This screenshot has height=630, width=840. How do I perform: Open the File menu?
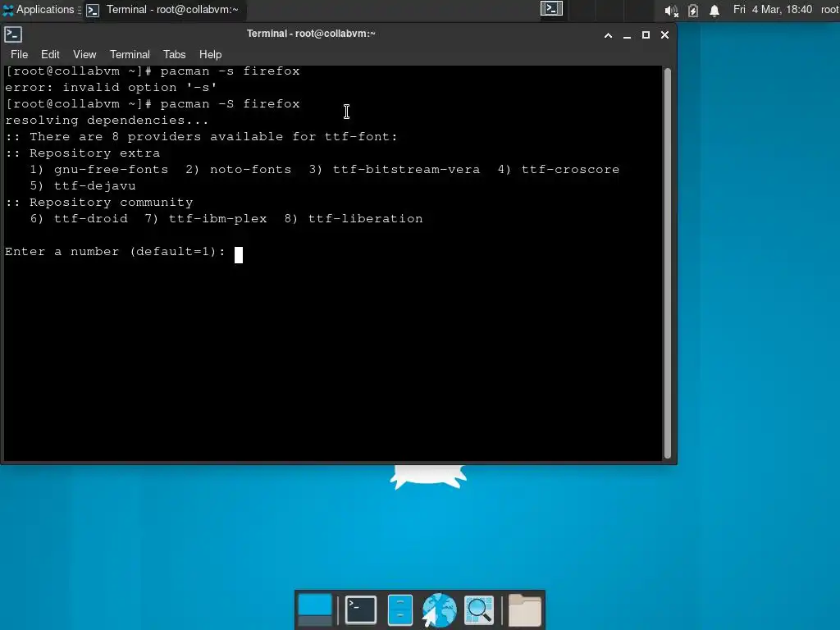(x=19, y=55)
